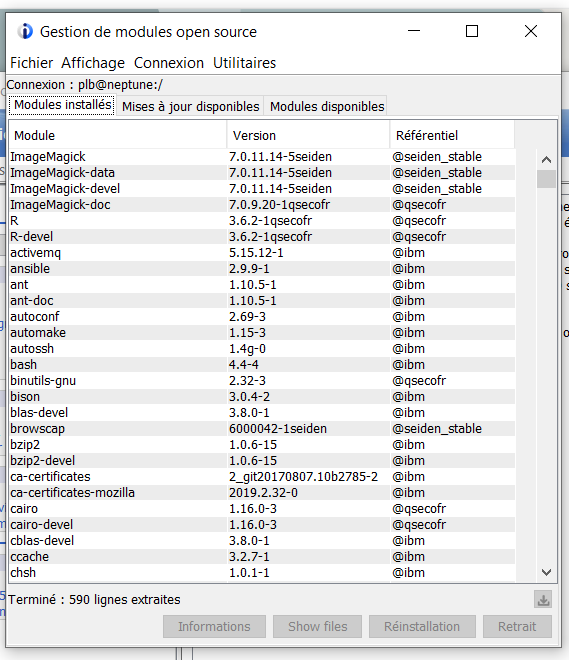Select the blas-devel module row
Viewport: 569px width, 660px height.
(262, 412)
